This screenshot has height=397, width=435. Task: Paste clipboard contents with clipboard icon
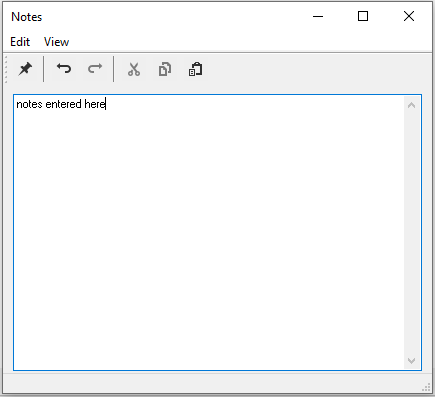coord(196,69)
